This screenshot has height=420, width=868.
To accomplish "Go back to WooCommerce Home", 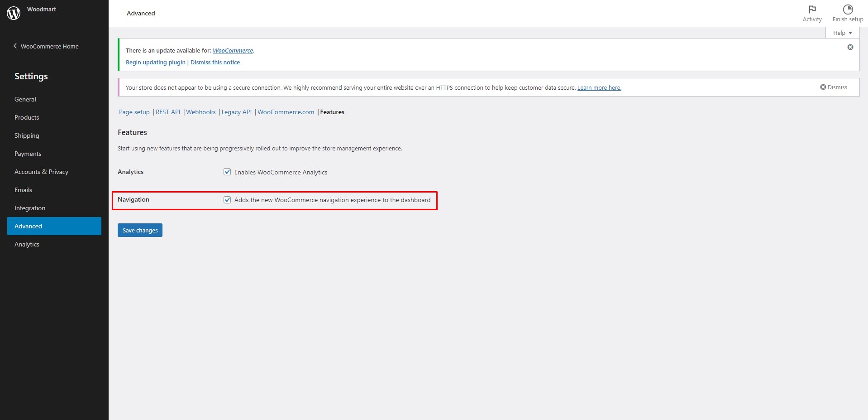I will (46, 46).
